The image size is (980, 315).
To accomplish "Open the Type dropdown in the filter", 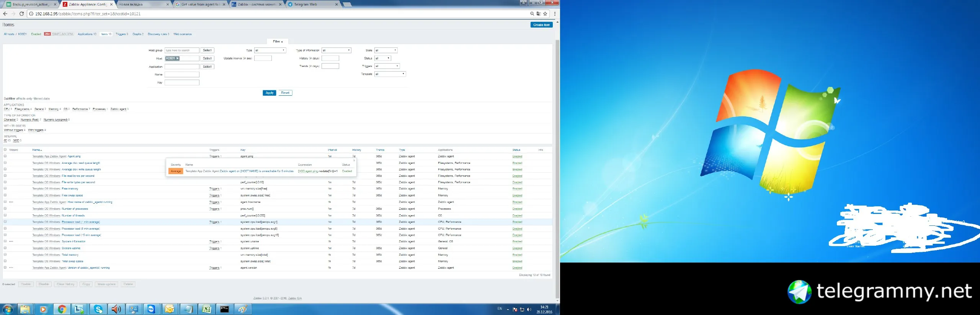I will [270, 50].
